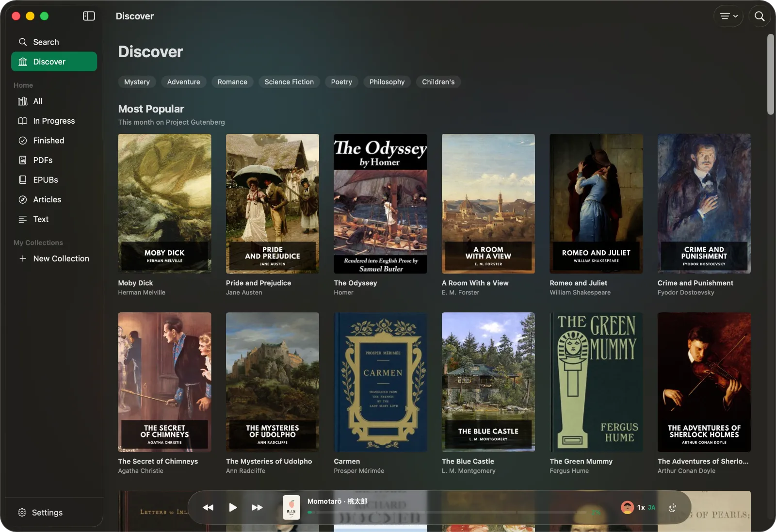Show PDFs in the library

[54, 160]
